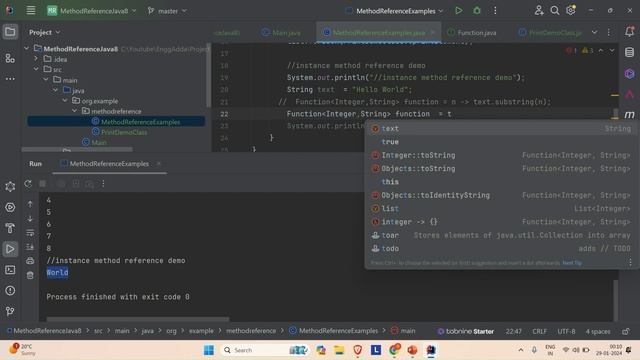The width and height of the screenshot is (640, 360).
Task: Click console horizontal scrollbar
Action: [x=138, y=319]
